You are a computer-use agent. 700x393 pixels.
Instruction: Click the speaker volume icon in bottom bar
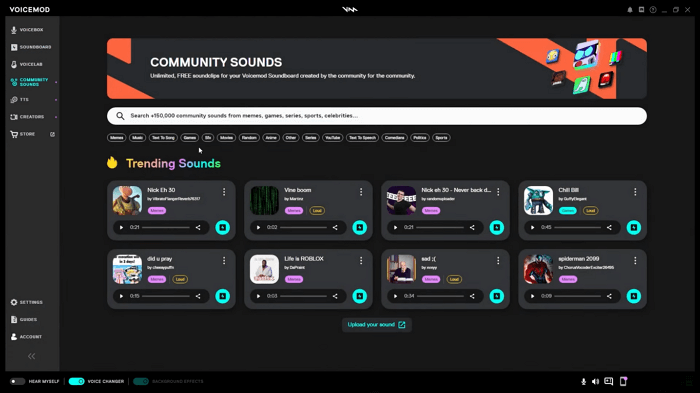(x=595, y=381)
